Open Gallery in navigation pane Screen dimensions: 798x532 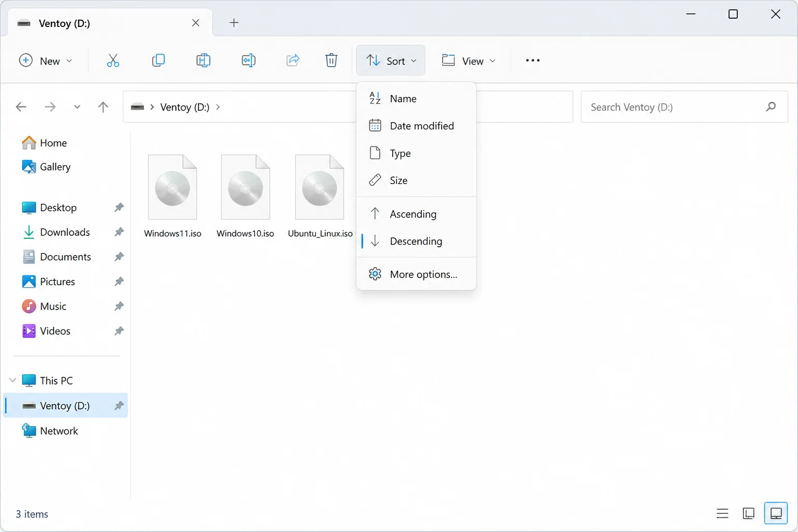point(46,167)
